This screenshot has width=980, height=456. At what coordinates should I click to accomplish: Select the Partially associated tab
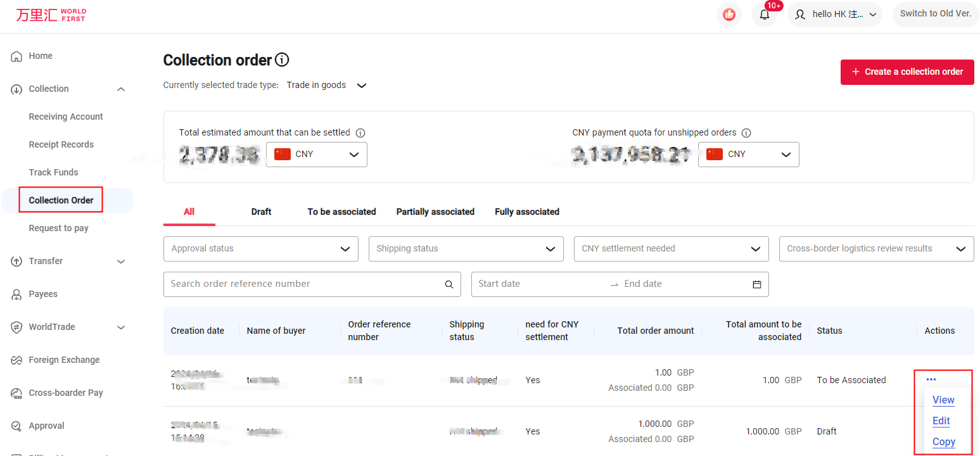(x=435, y=212)
